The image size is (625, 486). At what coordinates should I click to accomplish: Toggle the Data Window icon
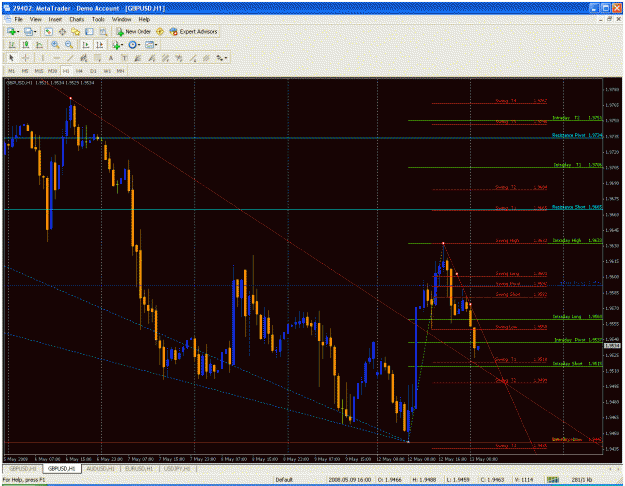click(62, 31)
